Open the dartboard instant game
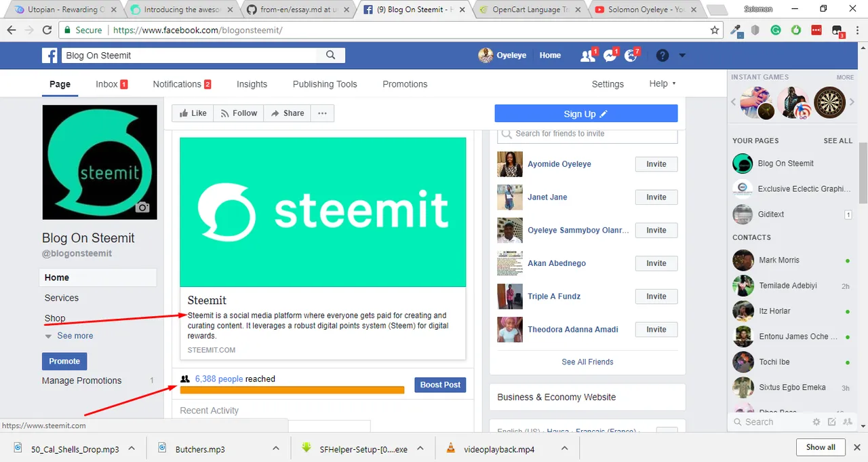Screen dimensions: 868x462 (x=829, y=102)
